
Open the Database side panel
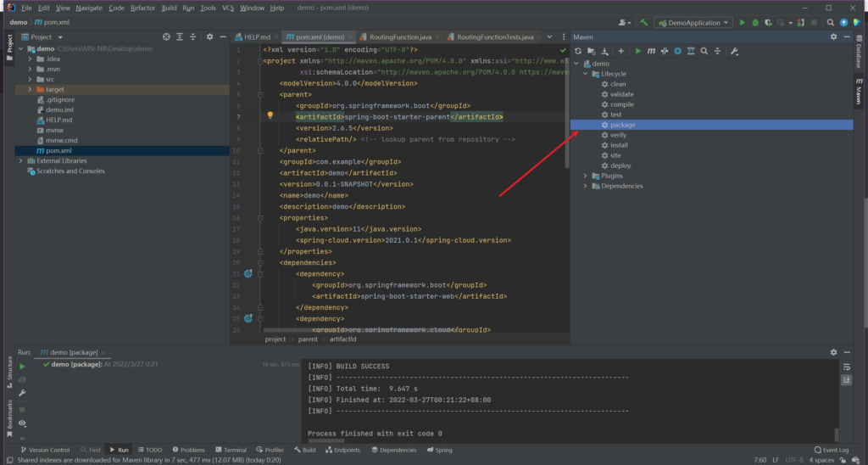[x=859, y=52]
